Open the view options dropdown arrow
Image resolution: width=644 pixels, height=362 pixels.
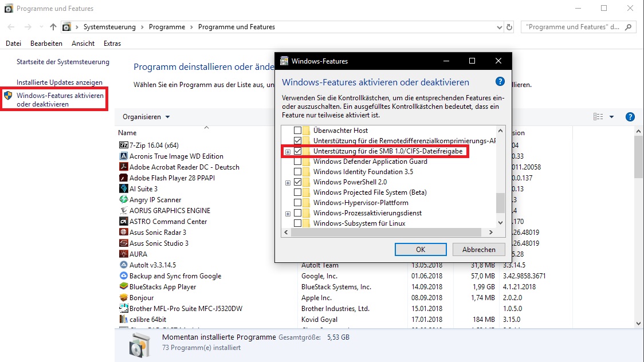pyautogui.click(x=611, y=117)
